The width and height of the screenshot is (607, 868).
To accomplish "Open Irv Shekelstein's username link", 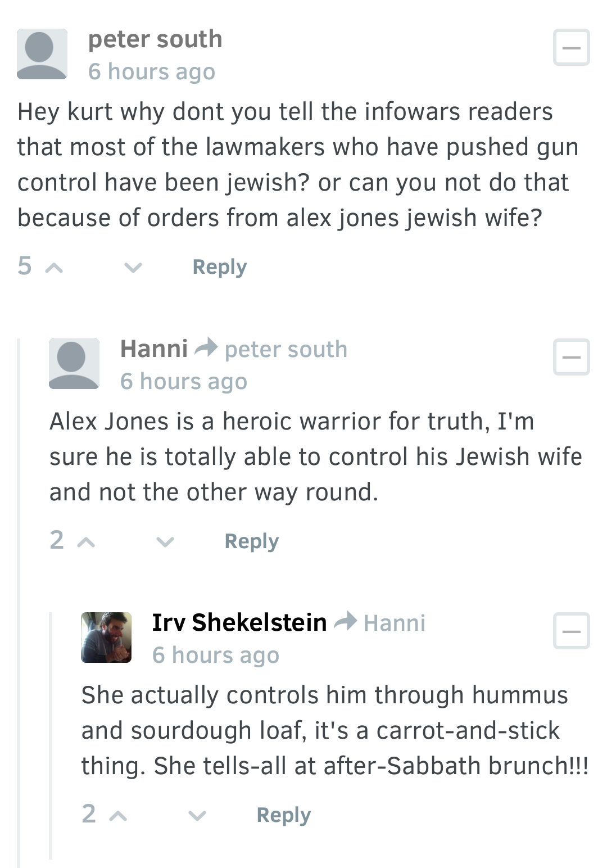I will 239,622.
